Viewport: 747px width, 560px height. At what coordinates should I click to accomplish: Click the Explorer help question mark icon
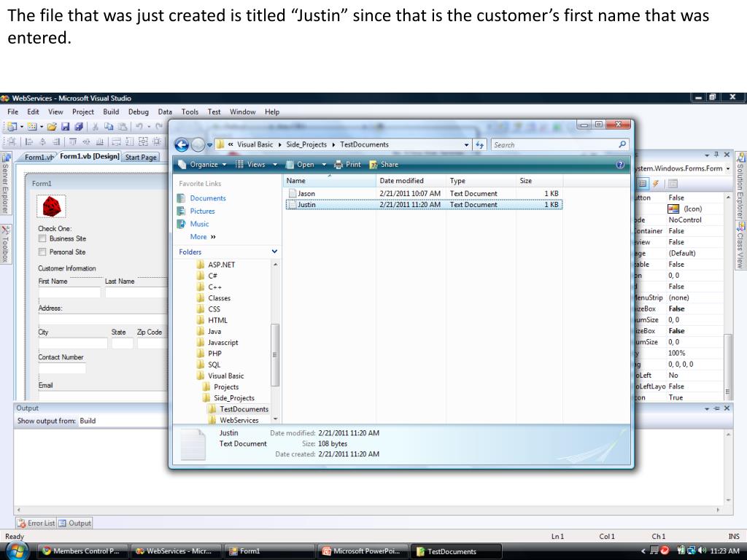(620, 165)
